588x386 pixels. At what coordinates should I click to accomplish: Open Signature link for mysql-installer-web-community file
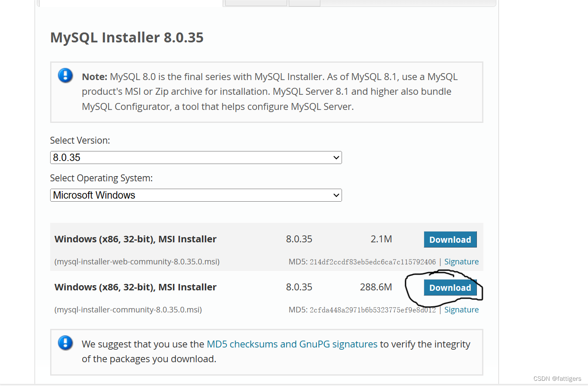(x=461, y=262)
